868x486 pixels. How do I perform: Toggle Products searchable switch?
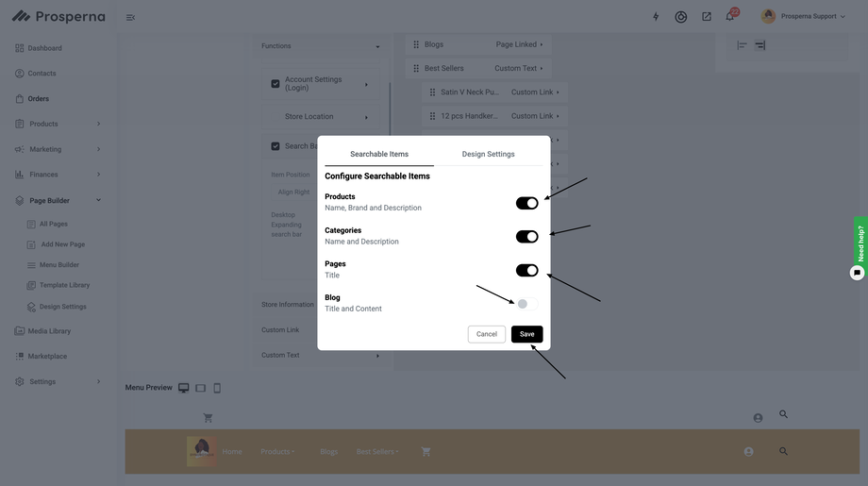[527, 203]
